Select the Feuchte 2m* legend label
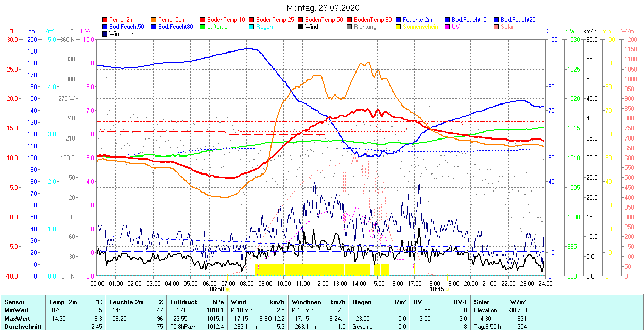 (x=418, y=20)
